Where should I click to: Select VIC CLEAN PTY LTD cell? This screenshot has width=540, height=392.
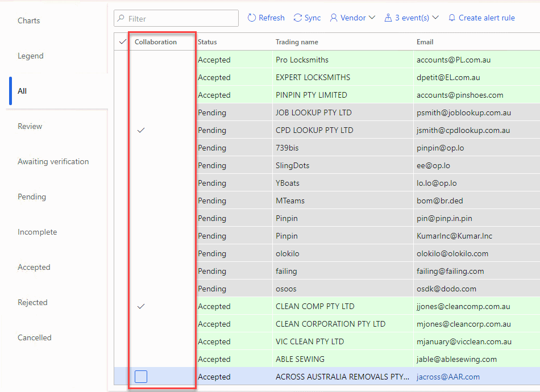(343, 342)
